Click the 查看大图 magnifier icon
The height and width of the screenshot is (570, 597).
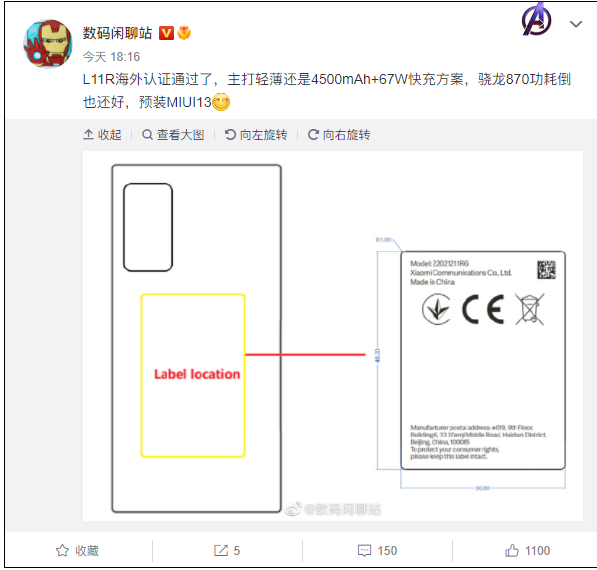tap(147, 134)
